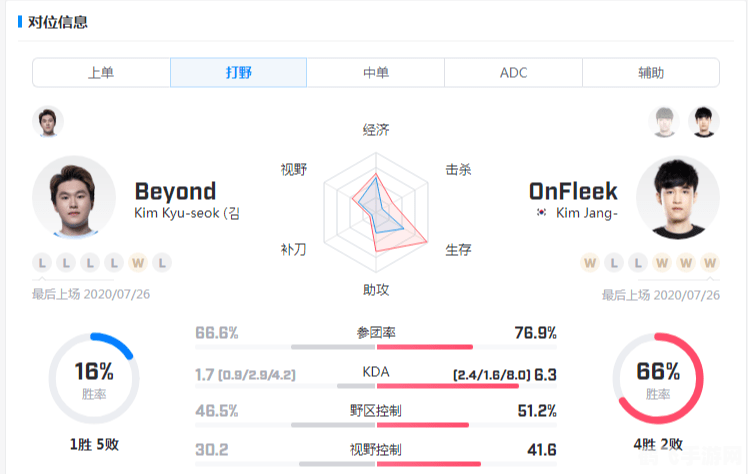The image size is (748, 474).
Task: Click the Korean flag beside Kim Jang-
Action: (x=541, y=213)
